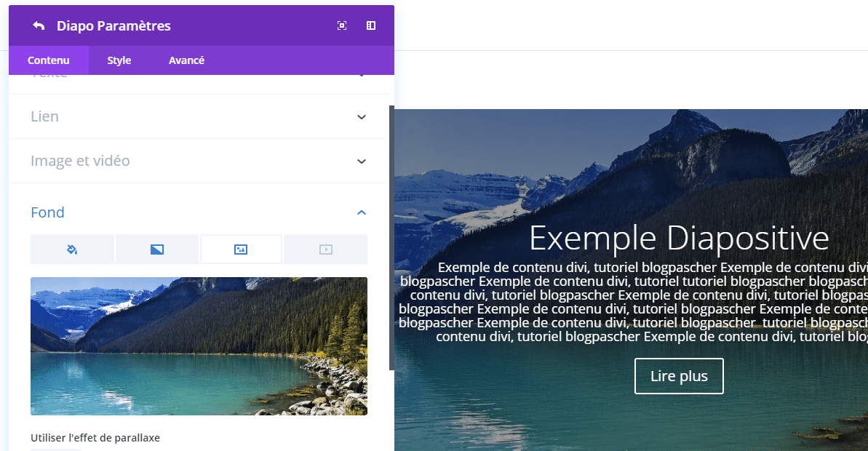Switch to the Contenu tab
This screenshot has width=868, height=451.
49,60
